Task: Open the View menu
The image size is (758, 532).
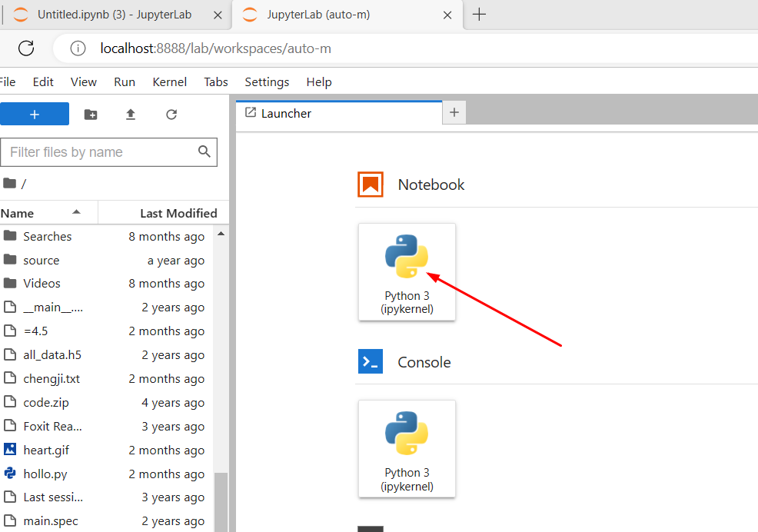Action: (x=84, y=81)
